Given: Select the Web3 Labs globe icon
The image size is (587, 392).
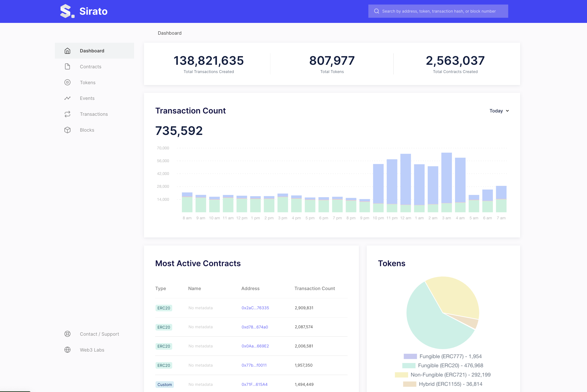Looking at the screenshot, I should (67, 350).
